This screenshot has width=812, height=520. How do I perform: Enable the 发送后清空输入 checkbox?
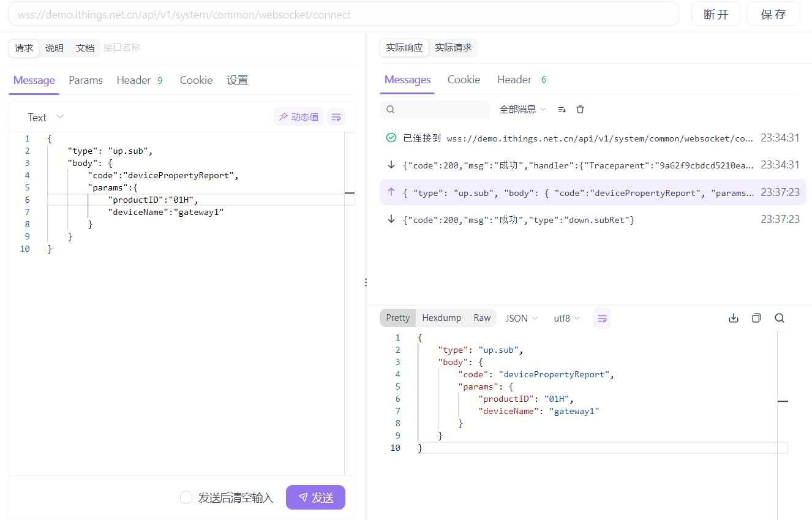[186, 498]
